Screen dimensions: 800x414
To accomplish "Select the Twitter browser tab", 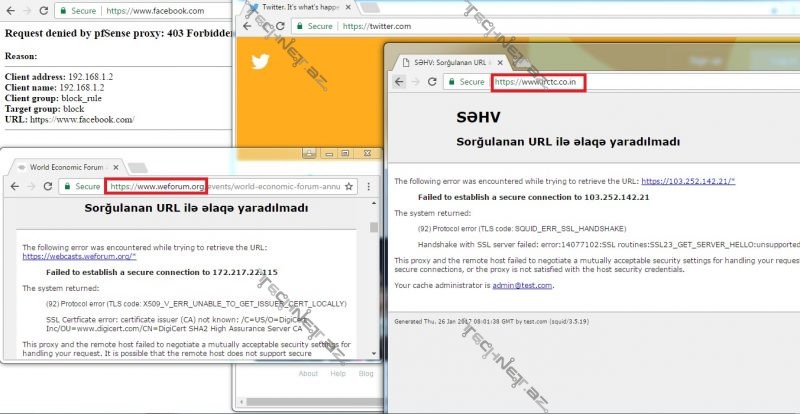I will click(x=299, y=7).
